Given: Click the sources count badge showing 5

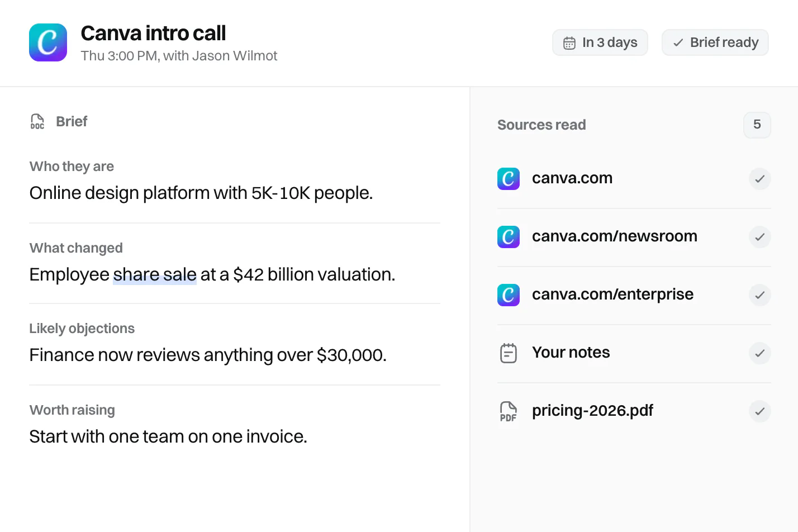Looking at the screenshot, I should pos(757,125).
